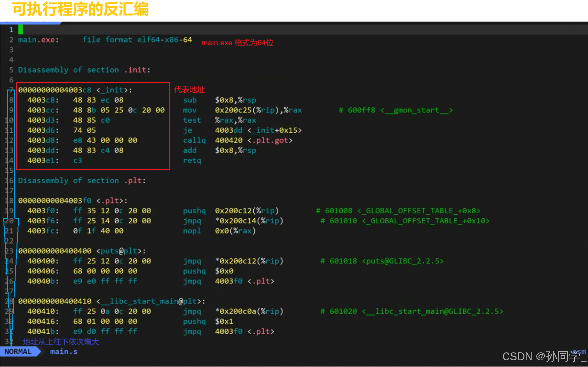Click the 'sub $0x8,%rsp' instruction
588x367 pixels.
[x=220, y=100]
